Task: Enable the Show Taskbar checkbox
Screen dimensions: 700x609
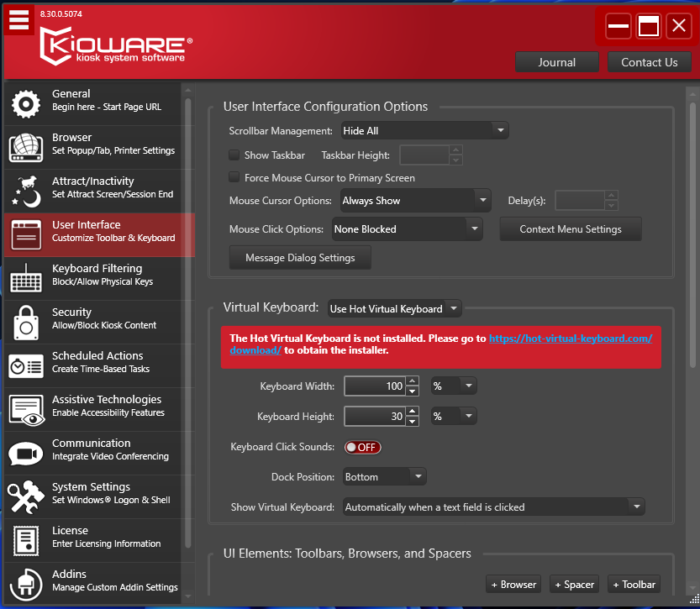Action: (x=234, y=155)
